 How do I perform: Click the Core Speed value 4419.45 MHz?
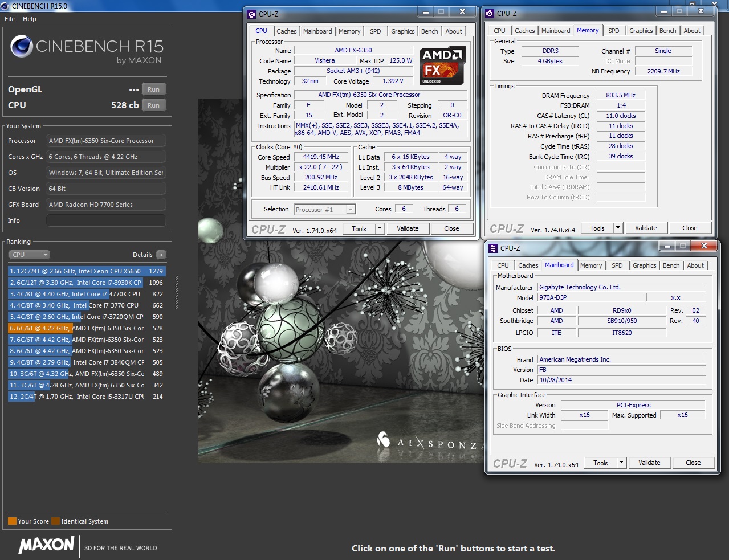tap(321, 157)
